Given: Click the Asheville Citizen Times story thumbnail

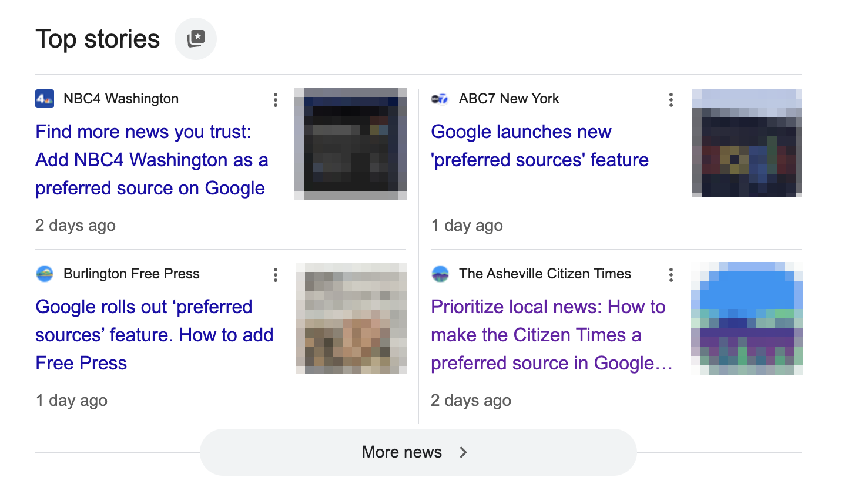Looking at the screenshot, I should pos(746,317).
